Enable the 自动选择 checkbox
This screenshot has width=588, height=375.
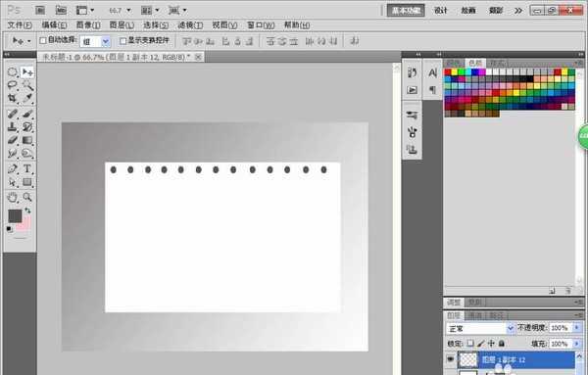coord(43,40)
